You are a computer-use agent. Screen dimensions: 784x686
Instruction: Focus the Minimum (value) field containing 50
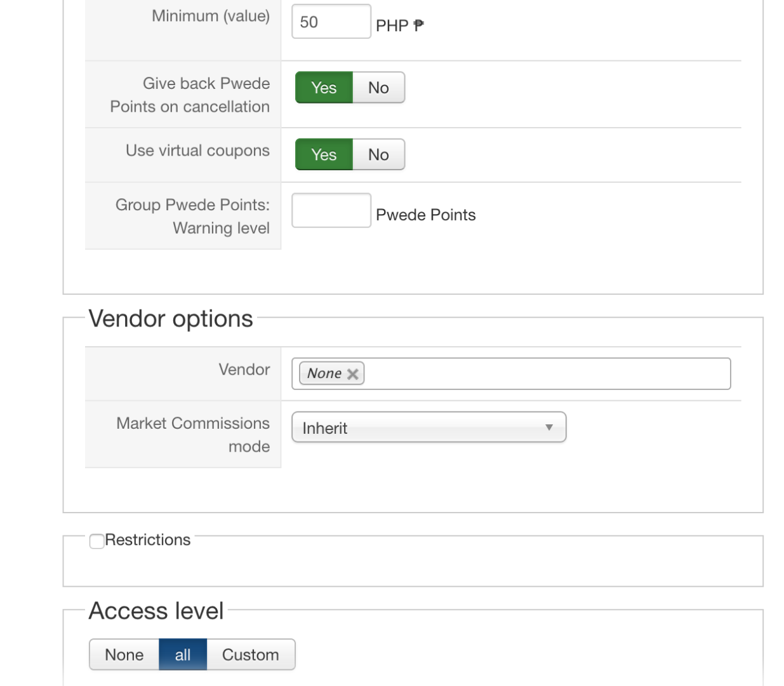point(331,22)
